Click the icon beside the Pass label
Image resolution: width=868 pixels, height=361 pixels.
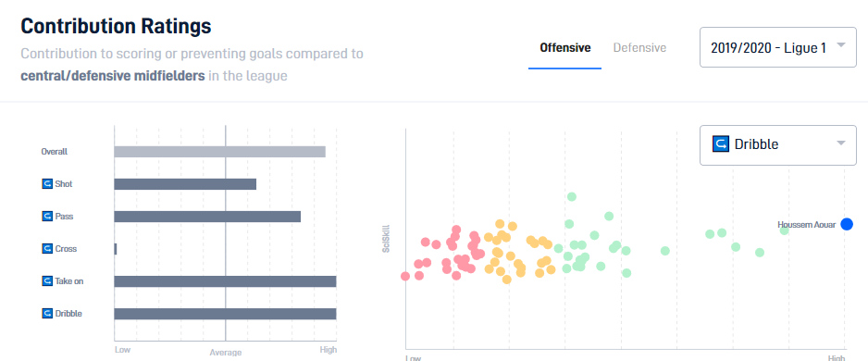pos(47,216)
